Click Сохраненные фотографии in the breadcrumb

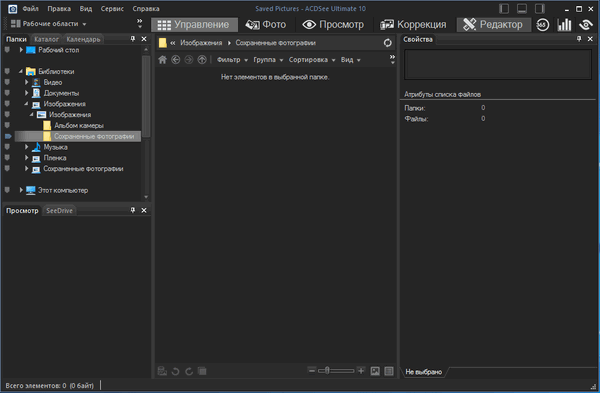[276, 43]
